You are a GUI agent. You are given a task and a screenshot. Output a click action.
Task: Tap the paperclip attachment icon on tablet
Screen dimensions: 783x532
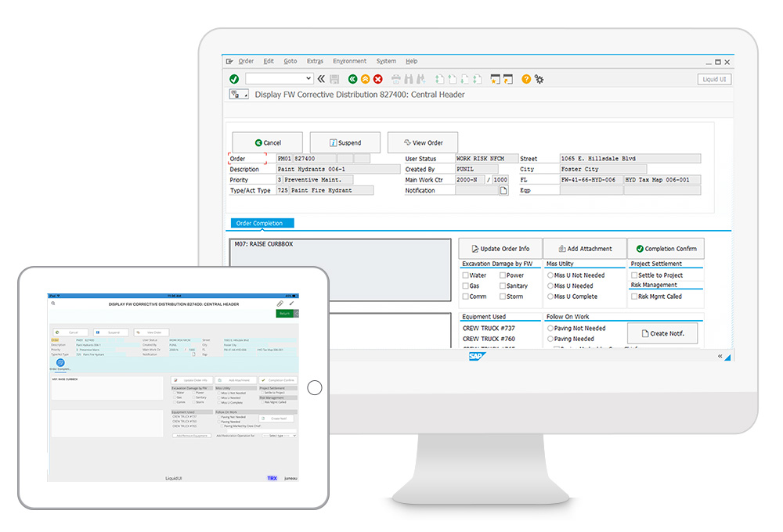pyautogui.click(x=280, y=304)
